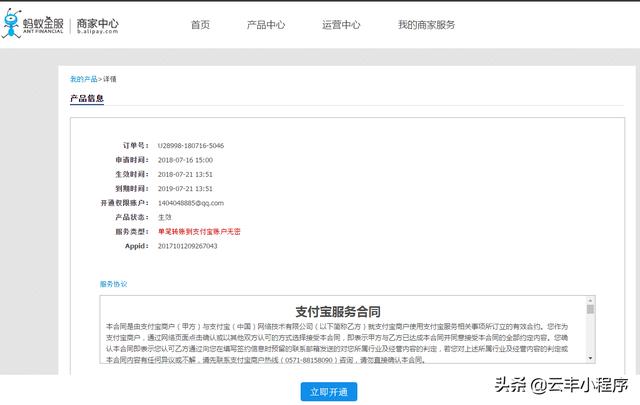Click the apply time 2018-07-16 15:00
Image resolution: width=640 pixels, height=405 pixels.
(185, 160)
